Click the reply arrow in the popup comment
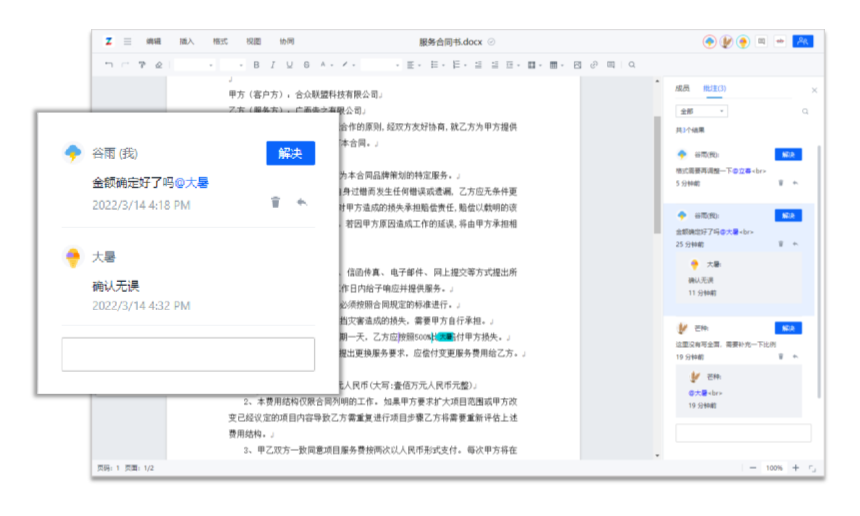This screenshot has width=860, height=516. click(302, 202)
